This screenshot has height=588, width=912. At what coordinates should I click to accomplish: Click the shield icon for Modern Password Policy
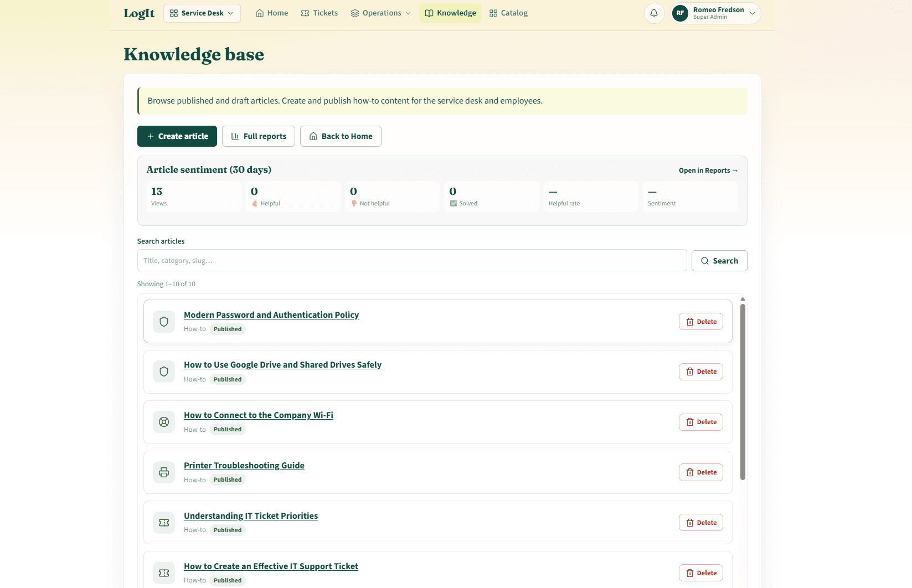164,322
